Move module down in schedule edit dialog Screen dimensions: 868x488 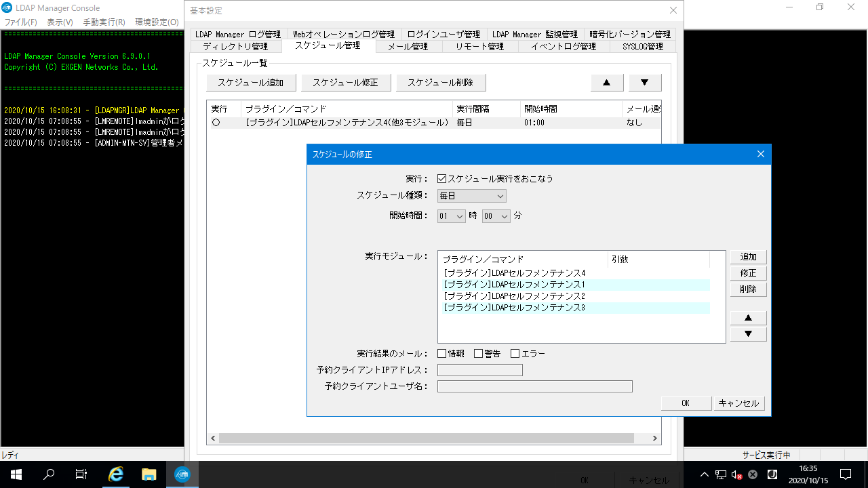pos(748,334)
